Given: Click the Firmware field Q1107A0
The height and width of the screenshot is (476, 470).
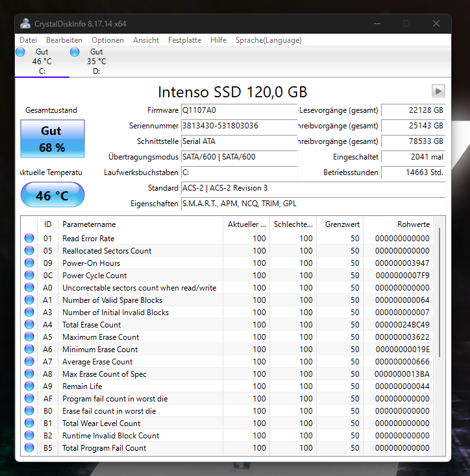Looking at the screenshot, I should pyautogui.click(x=239, y=110).
